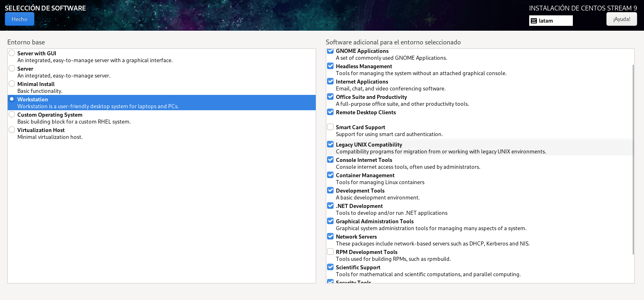Disable Container Management checkbox

330,175
